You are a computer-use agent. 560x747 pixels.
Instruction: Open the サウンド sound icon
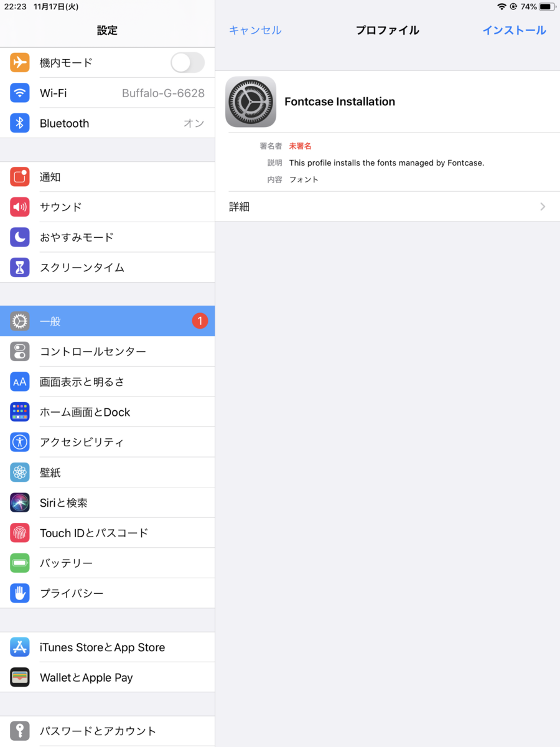tap(20, 207)
